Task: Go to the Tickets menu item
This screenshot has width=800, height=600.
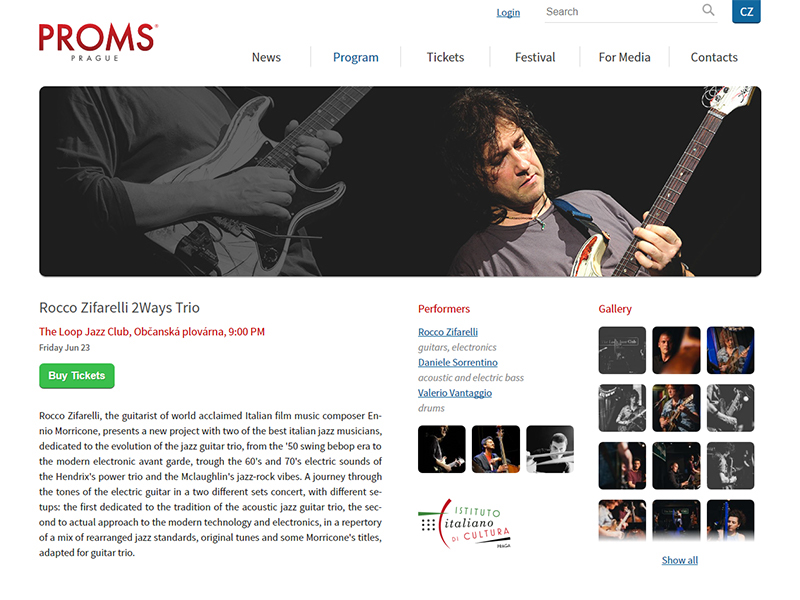Action: point(445,57)
